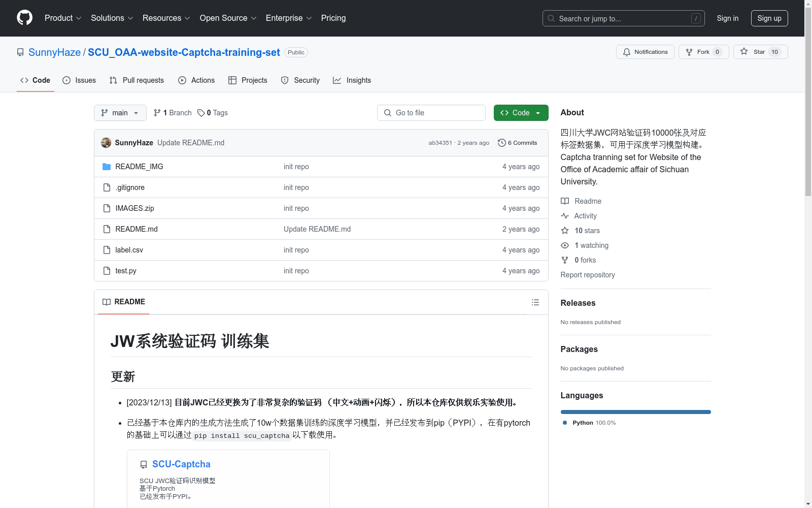
Task: Expand the Resources menu
Action: [x=166, y=18]
